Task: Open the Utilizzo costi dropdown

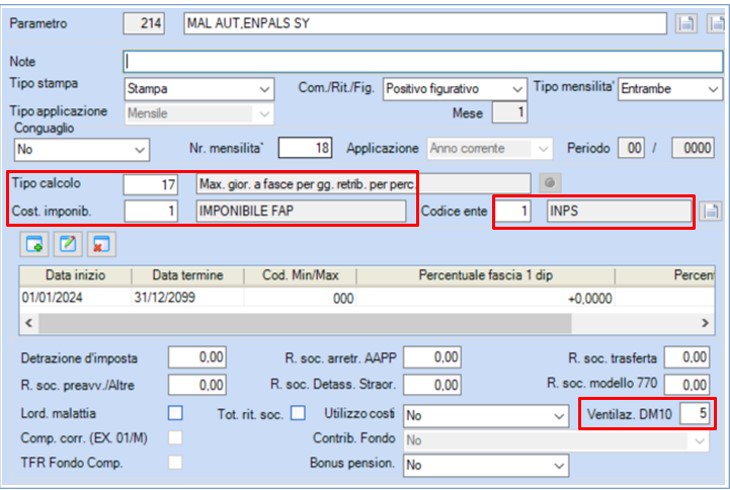Action: pos(486,415)
